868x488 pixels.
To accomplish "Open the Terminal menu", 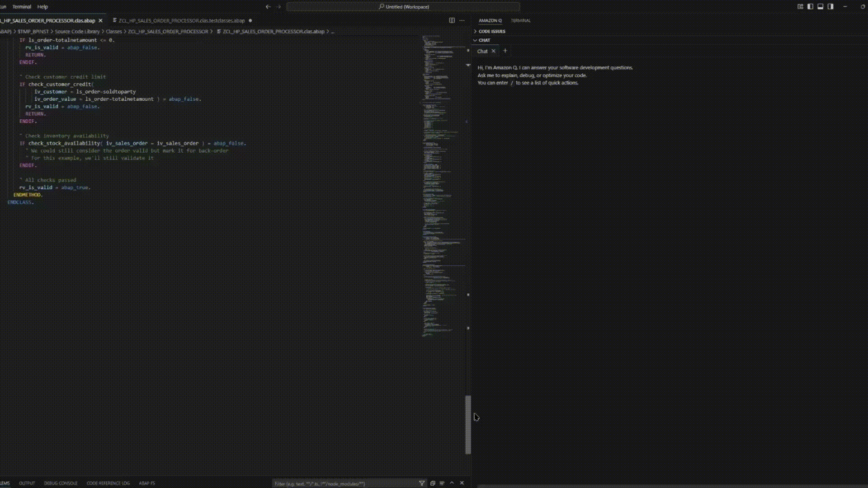I will [x=22, y=7].
